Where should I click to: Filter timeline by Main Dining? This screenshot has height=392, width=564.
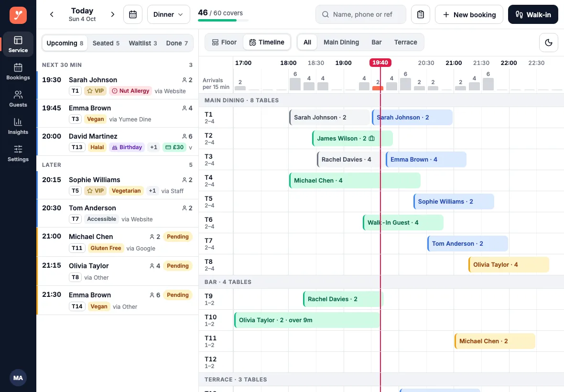coord(341,43)
